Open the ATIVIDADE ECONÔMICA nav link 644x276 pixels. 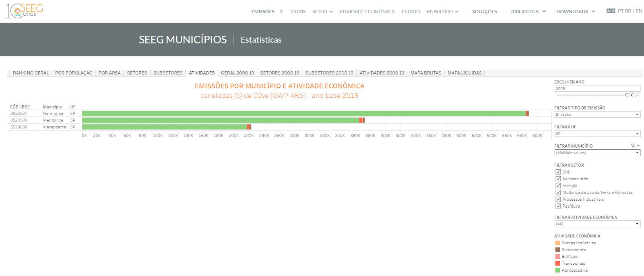point(367,12)
